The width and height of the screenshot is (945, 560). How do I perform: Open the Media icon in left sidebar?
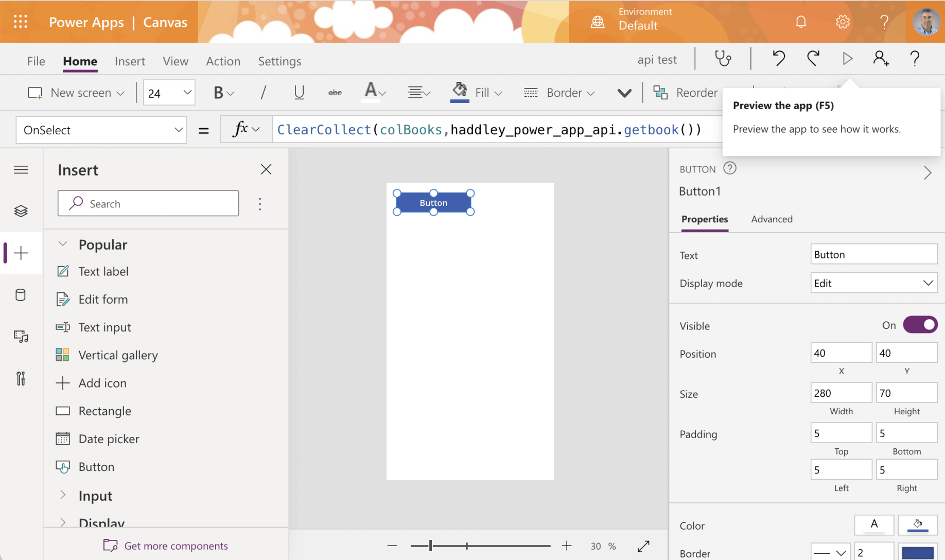click(x=21, y=337)
